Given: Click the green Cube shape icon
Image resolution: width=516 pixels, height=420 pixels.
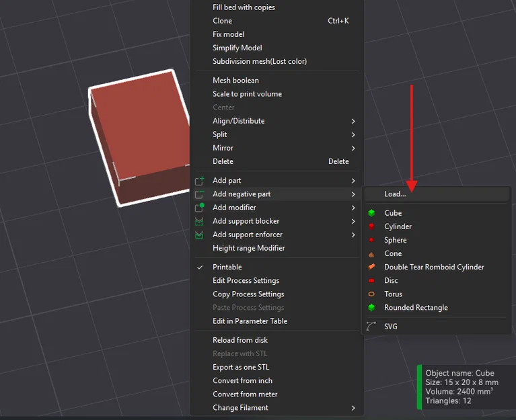Looking at the screenshot, I should point(371,213).
